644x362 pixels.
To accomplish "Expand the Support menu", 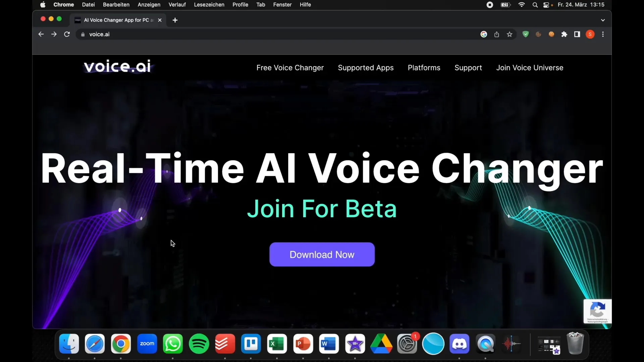I will [x=468, y=68].
